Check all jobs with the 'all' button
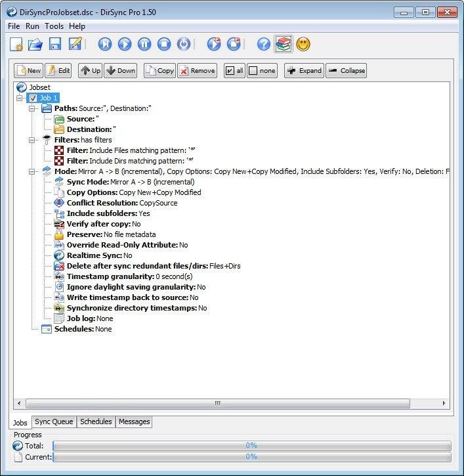The width and height of the screenshot is (464, 476). 234,71
